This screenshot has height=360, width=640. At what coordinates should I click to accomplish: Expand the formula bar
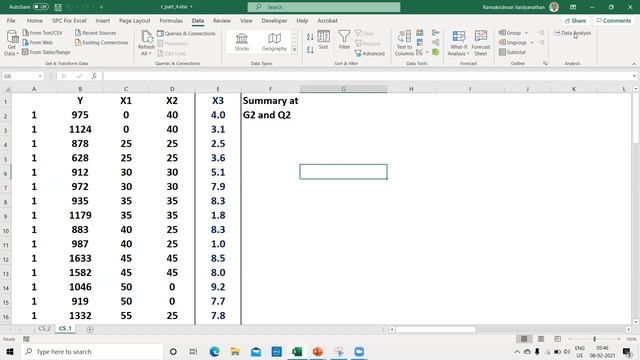coord(634,76)
